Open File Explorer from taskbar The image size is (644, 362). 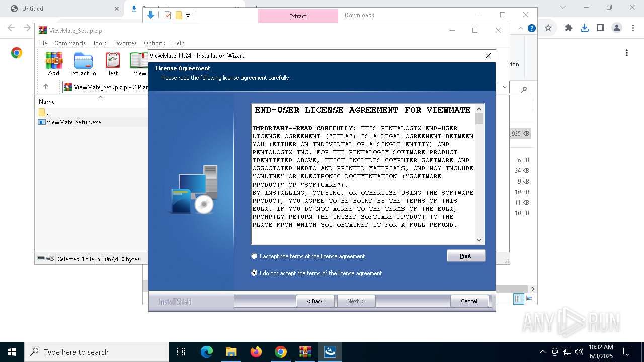231,352
